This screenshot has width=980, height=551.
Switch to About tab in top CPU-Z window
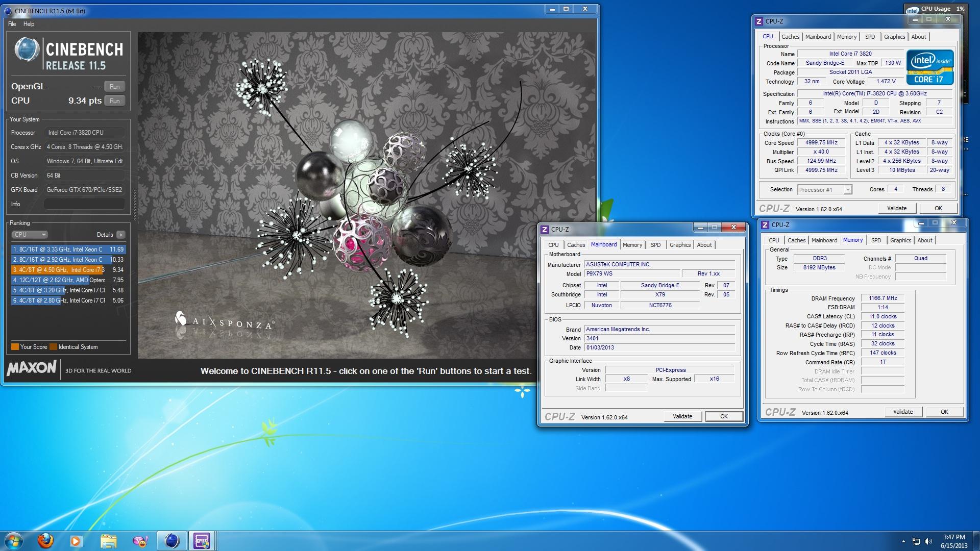[919, 37]
